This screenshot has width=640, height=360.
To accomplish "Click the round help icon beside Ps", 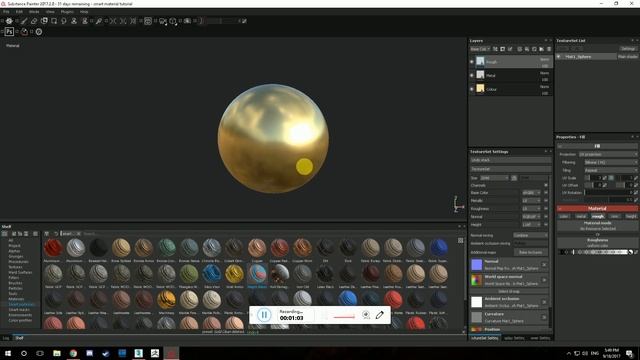I will pyautogui.click(x=39, y=31).
